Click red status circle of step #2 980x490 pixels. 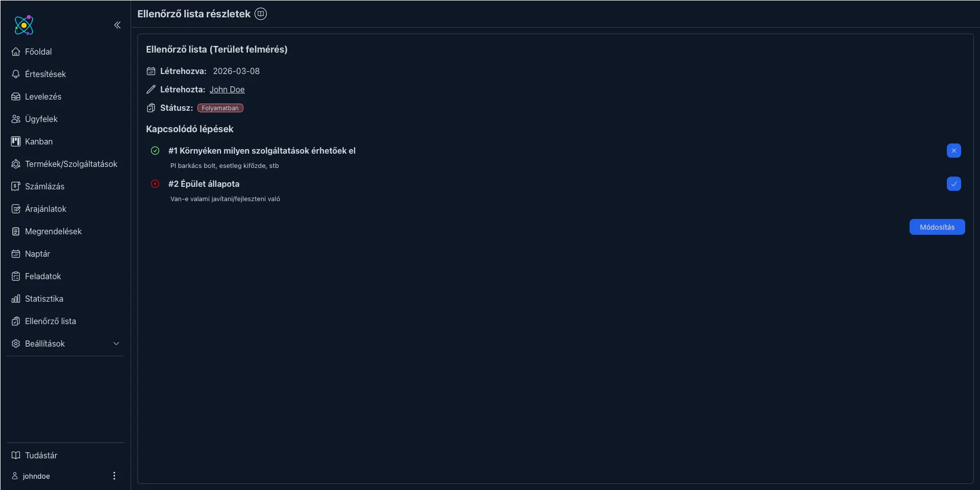(155, 184)
